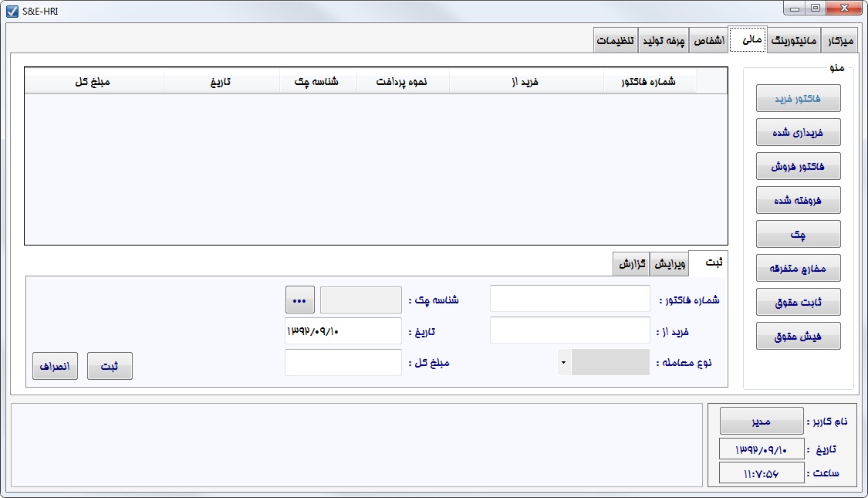
Task: Focus the مبلغ کل text field
Action: tap(343, 362)
